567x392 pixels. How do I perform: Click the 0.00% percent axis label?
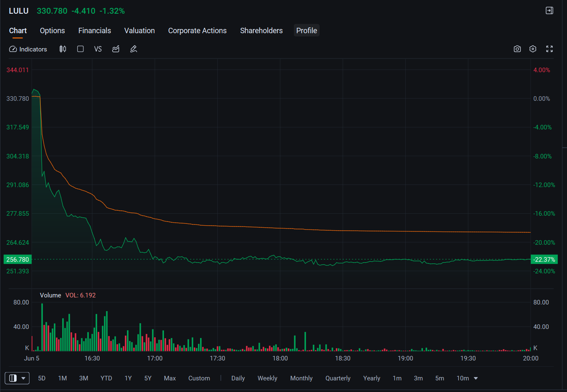(542, 99)
